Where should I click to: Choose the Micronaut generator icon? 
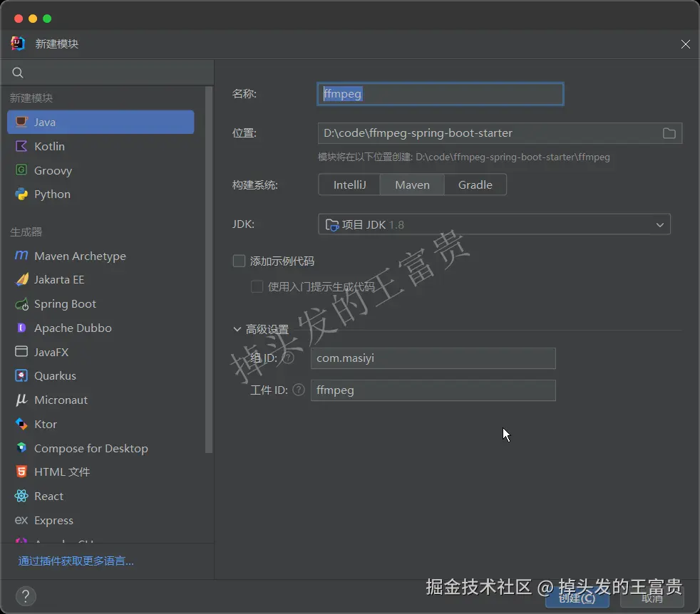(21, 400)
